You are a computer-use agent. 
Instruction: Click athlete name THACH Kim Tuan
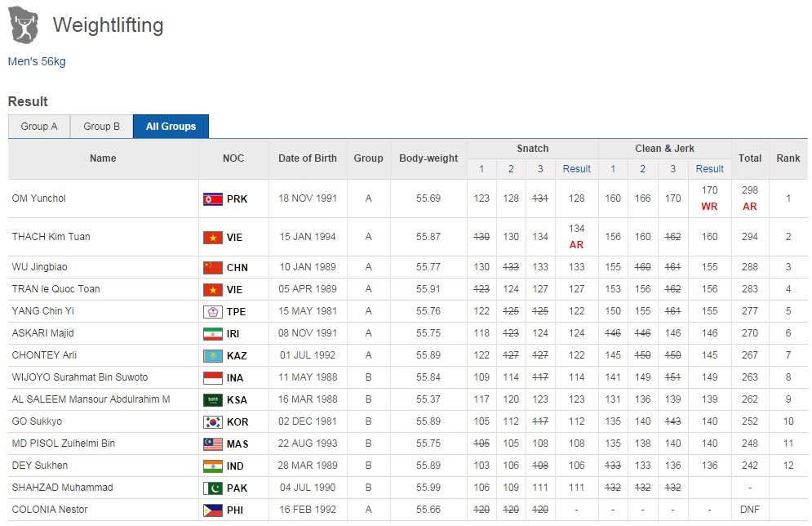tap(51, 237)
